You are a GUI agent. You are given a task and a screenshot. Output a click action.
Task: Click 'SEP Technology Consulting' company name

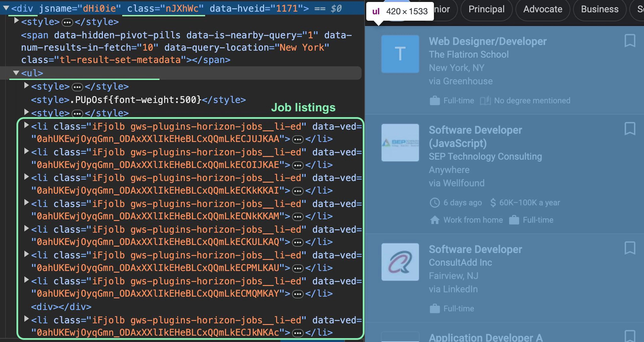coord(485,156)
